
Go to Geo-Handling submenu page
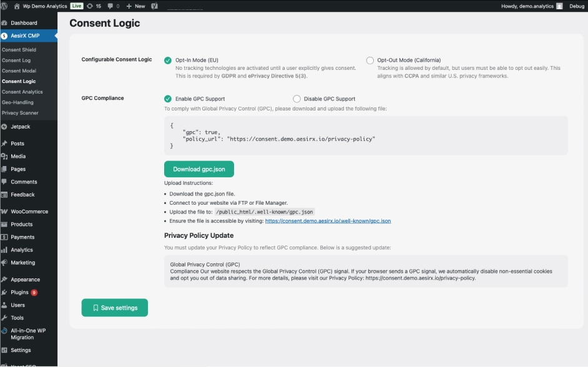[17, 102]
